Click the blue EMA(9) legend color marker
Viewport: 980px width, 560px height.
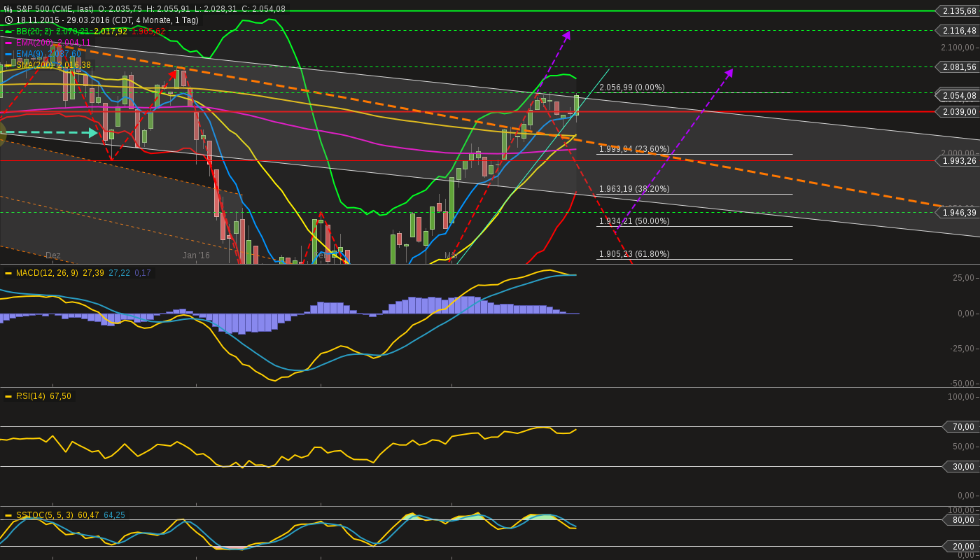[x=8, y=54]
